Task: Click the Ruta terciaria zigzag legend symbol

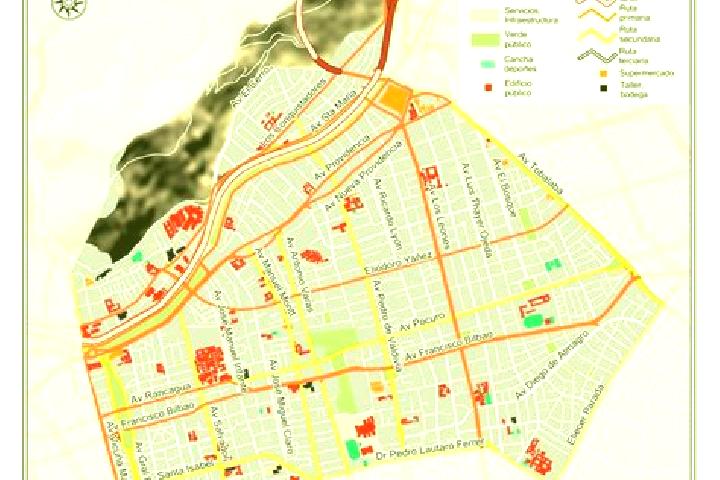Action: pyautogui.click(x=597, y=56)
